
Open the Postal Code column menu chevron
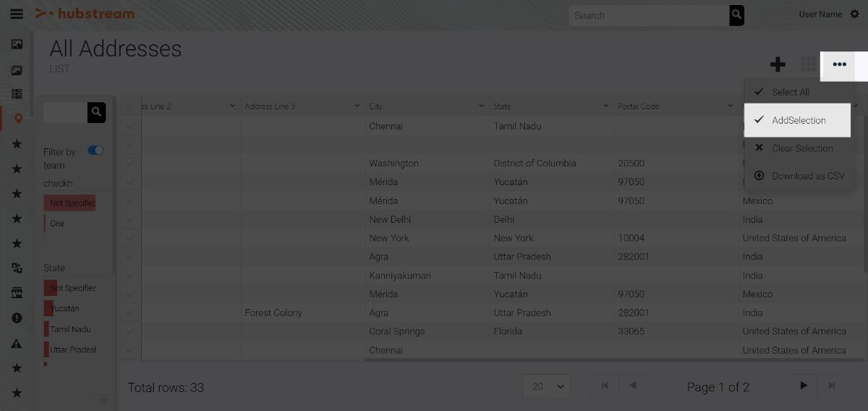[731, 106]
